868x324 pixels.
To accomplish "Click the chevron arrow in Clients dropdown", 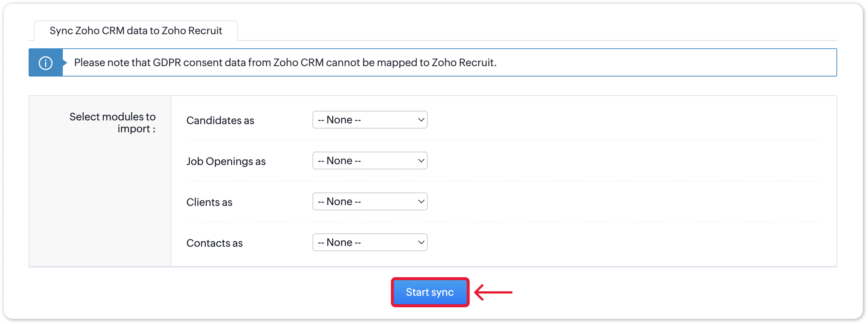I will pos(421,201).
